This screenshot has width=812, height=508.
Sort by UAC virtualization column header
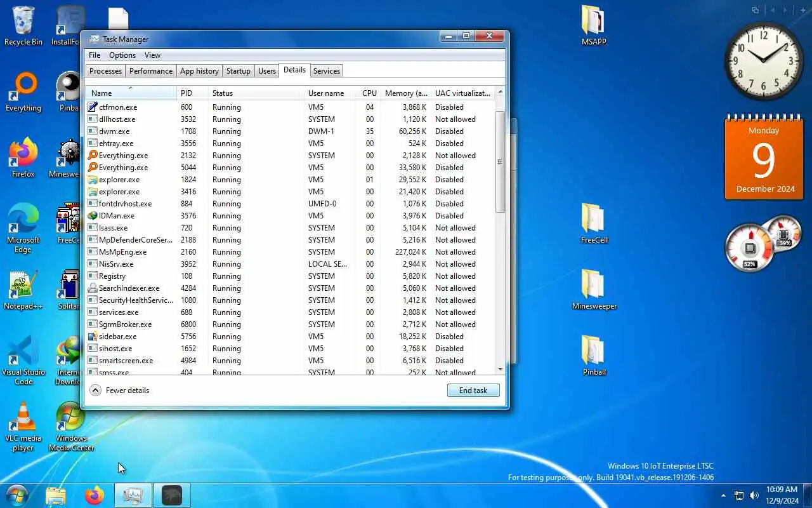coord(463,93)
